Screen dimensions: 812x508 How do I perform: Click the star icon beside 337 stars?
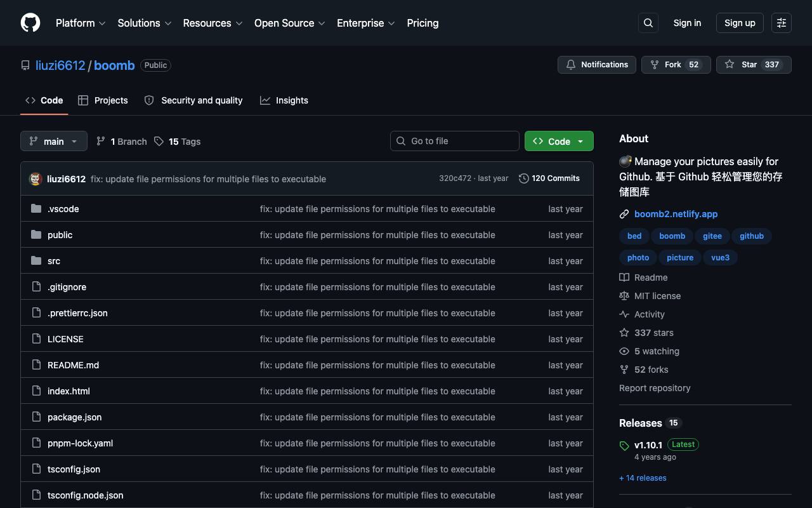pyautogui.click(x=624, y=333)
